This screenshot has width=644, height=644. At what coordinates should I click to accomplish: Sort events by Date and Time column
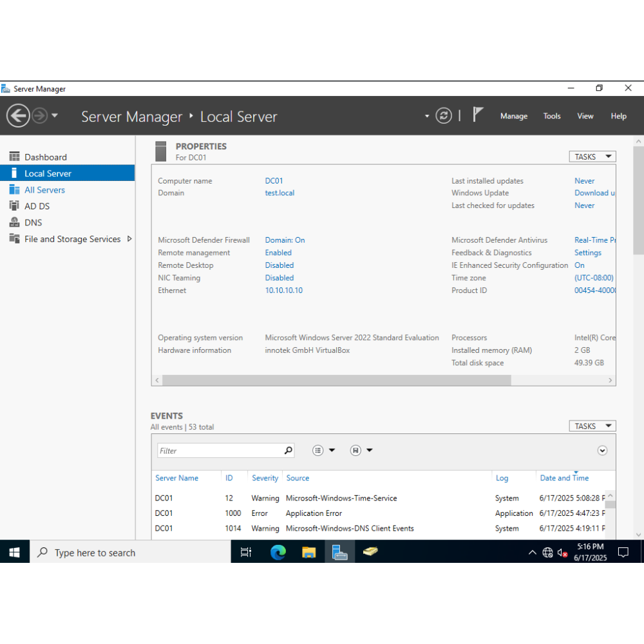point(564,478)
